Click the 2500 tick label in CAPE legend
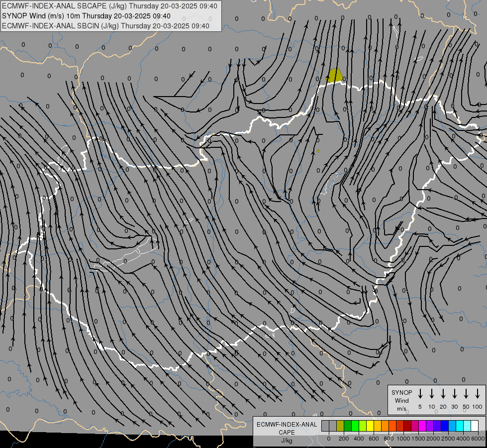 coord(448,439)
